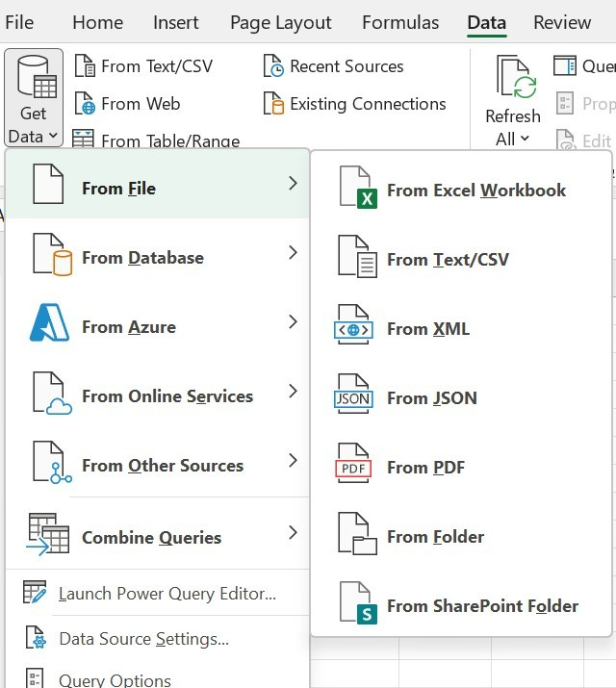Click the From XML icon
Screen dimensions: 616x688
point(353,324)
